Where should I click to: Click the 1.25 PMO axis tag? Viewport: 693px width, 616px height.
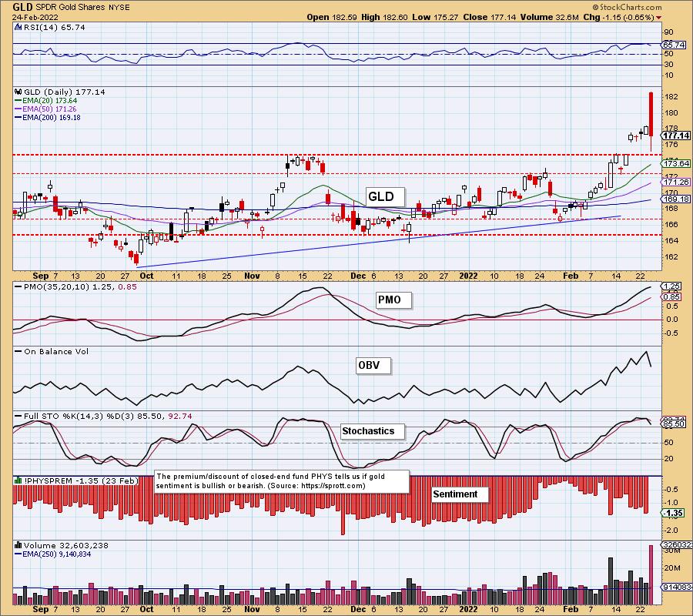(672, 286)
